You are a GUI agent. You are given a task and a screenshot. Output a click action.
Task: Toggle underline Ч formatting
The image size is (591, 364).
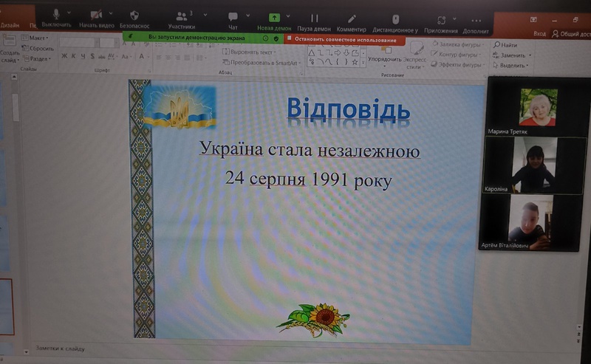[x=83, y=56]
